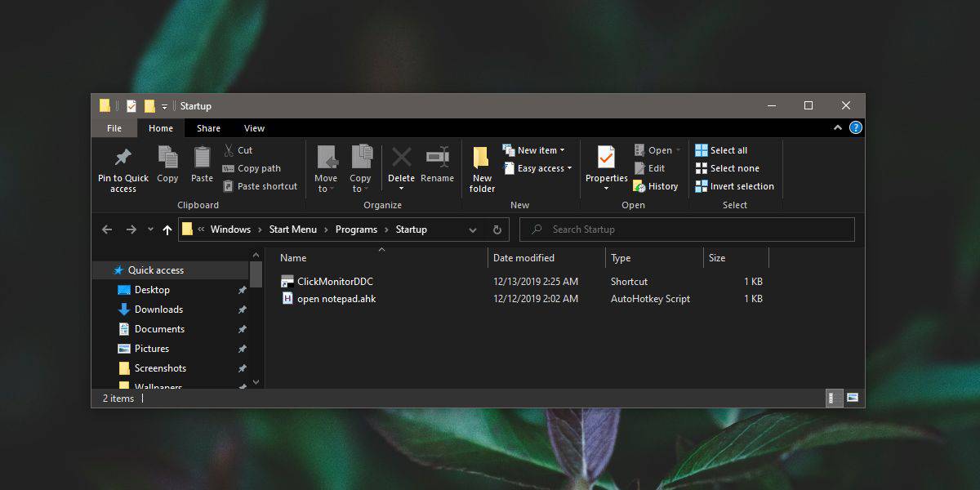Collapse the ribbon with the chevron
Screen dimensions: 980x490
[x=838, y=127]
